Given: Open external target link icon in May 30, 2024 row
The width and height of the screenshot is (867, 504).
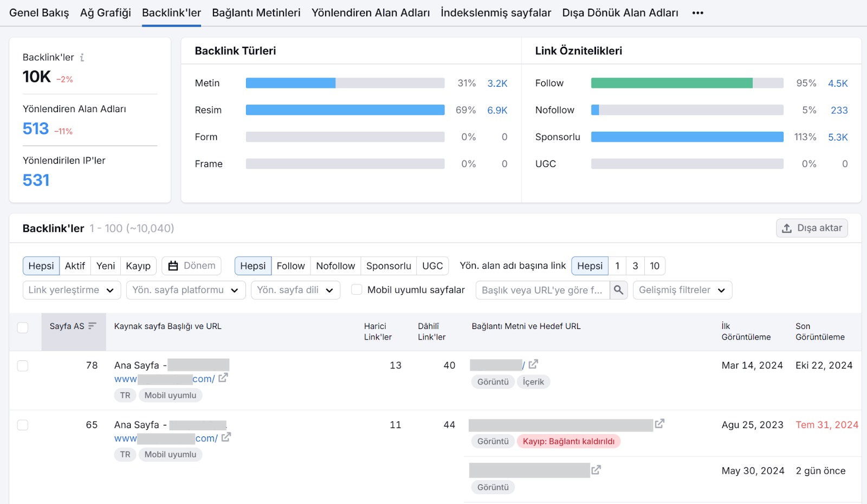Looking at the screenshot, I should tap(596, 470).
